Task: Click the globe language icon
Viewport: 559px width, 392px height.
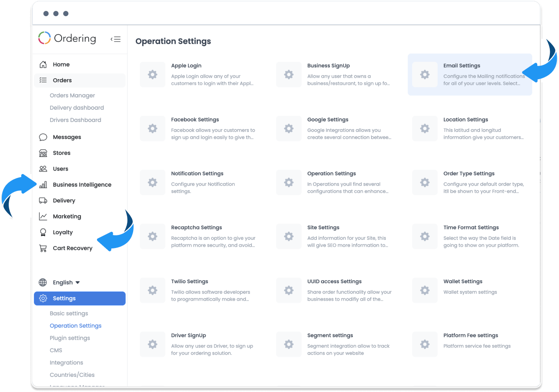Action: tap(43, 282)
